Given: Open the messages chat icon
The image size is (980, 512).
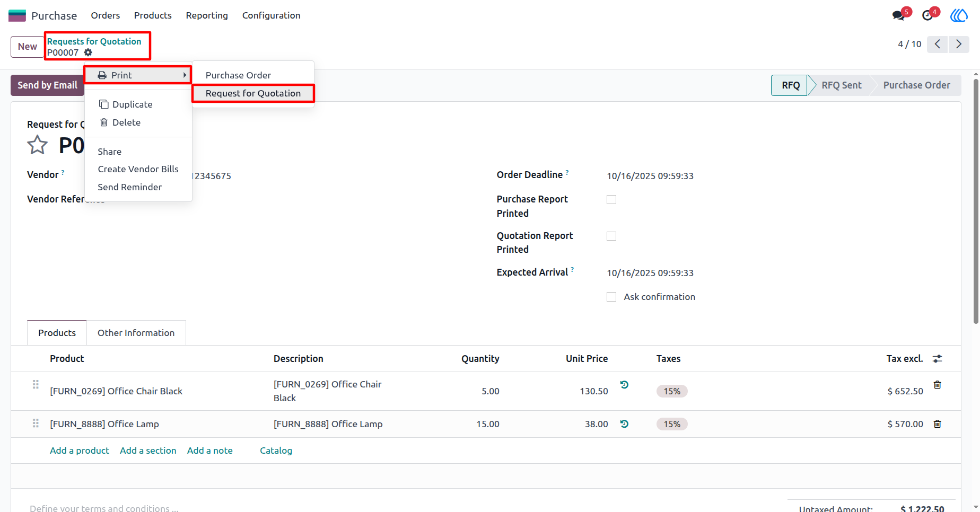Looking at the screenshot, I should [898, 15].
